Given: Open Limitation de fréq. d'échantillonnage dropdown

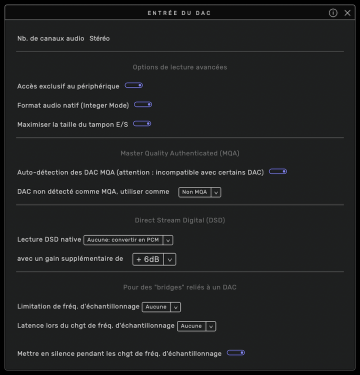Looking at the screenshot, I should 161,307.
